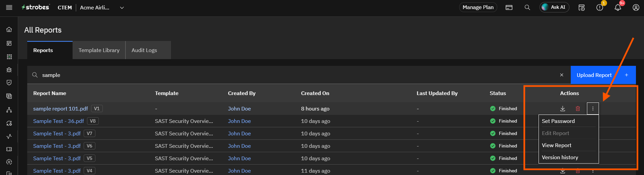Delete sample report 101.pdf
The width and height of the screenshot is (644, 175).
[x=578, y=108]
